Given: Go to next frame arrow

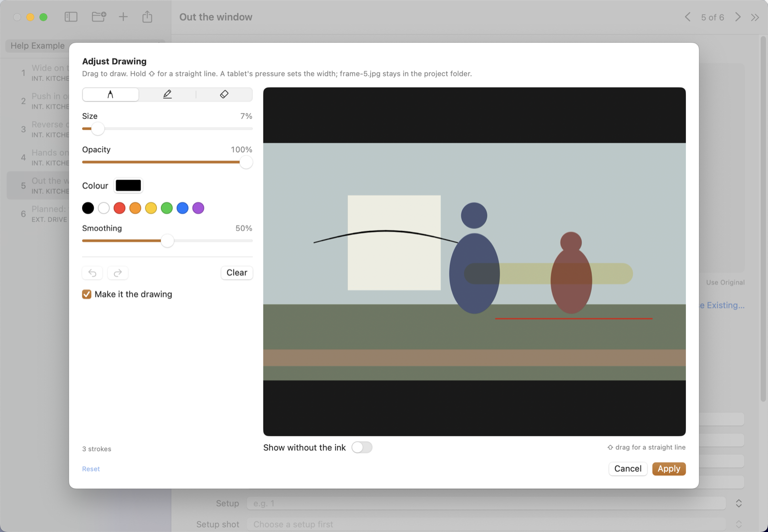Looking at the screenshot, I should [738, 17].
